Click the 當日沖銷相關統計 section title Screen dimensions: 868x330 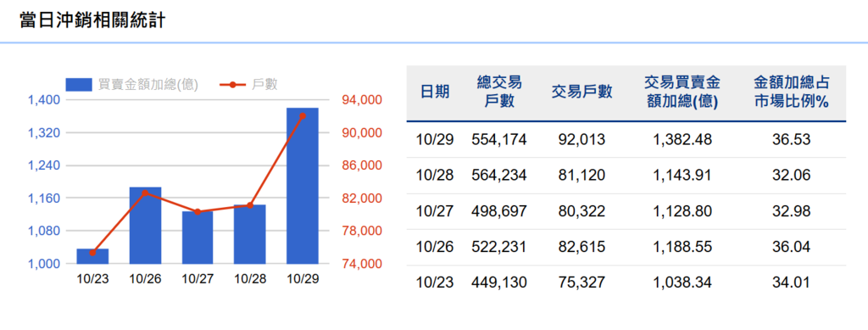coord(92,20)
